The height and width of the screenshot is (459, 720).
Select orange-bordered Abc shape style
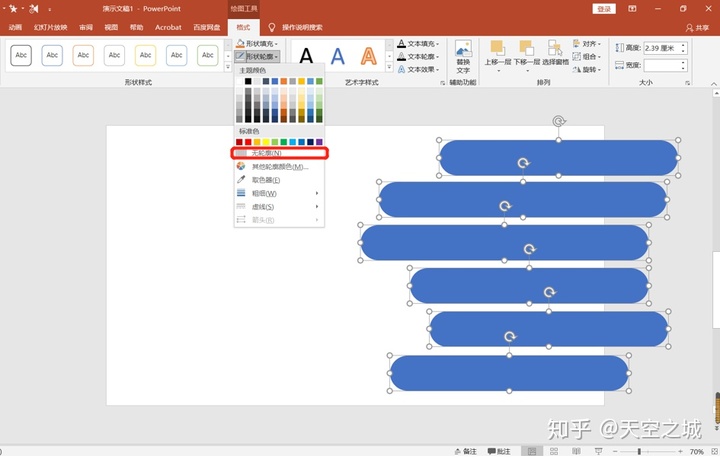pos(83,56)
